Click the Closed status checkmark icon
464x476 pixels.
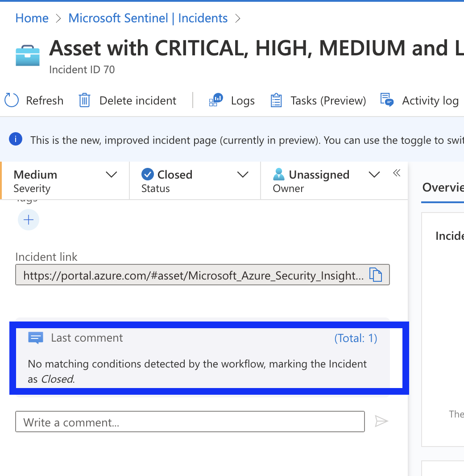pos(148,174)
